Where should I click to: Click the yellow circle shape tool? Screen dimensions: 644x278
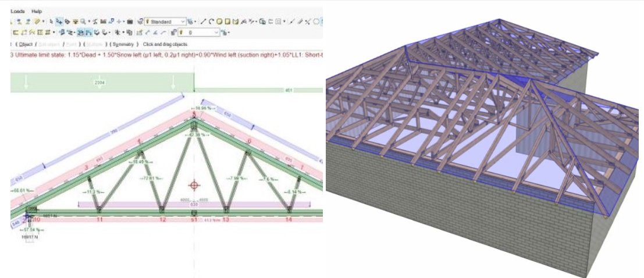tap(219, 22)
